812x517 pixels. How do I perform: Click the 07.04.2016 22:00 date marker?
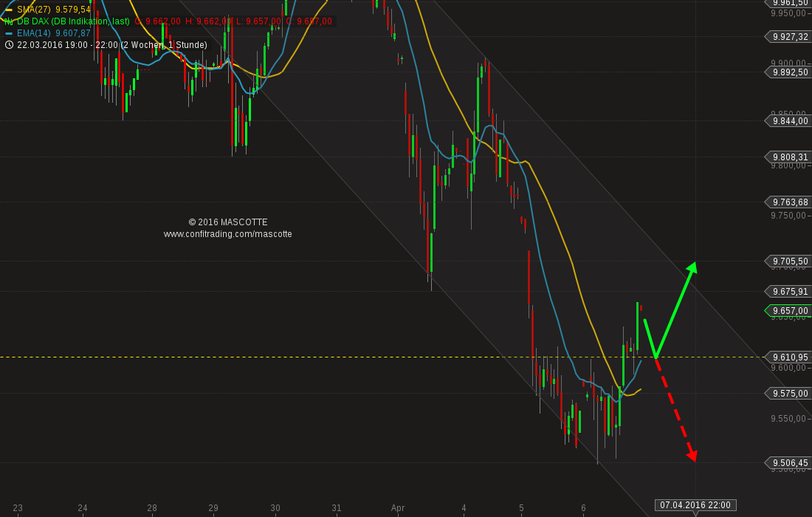tap(695, 505)
